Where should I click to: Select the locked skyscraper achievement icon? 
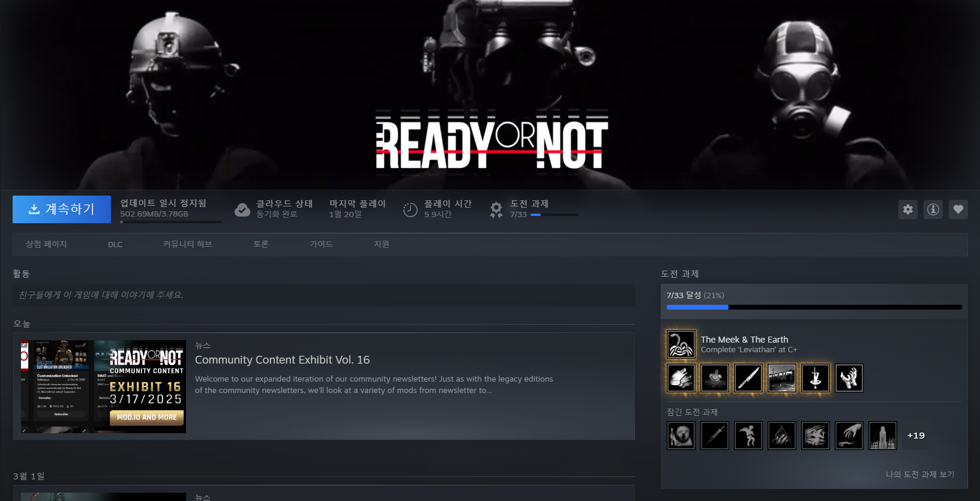pyautogui.click(x=883, y=436)
